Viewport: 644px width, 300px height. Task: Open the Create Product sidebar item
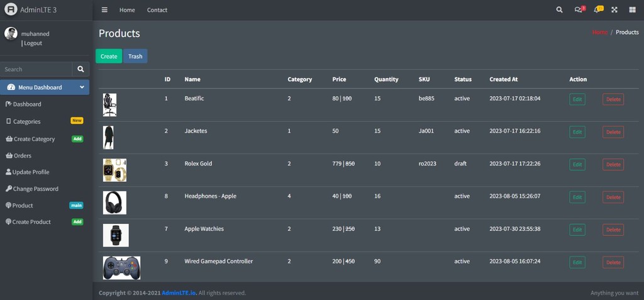coord(45,222)
